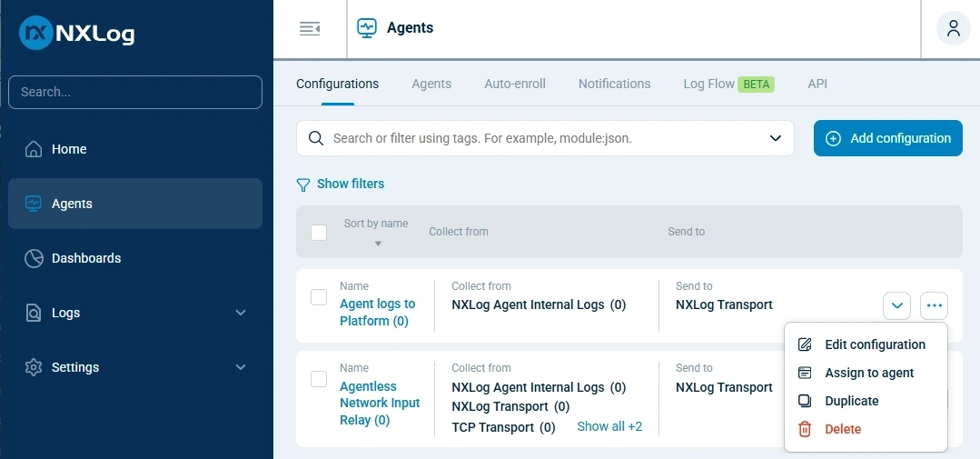Expand the Logs sidebar submenu chevron
This screenshot has height=459, width=980.
tap(241, 313)
